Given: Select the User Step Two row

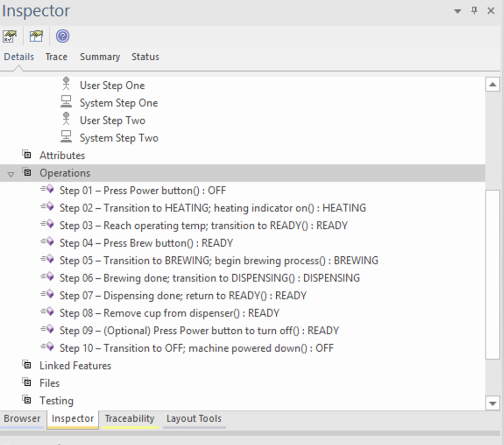Looking at the screenshot, I should [x=113, y=120].
